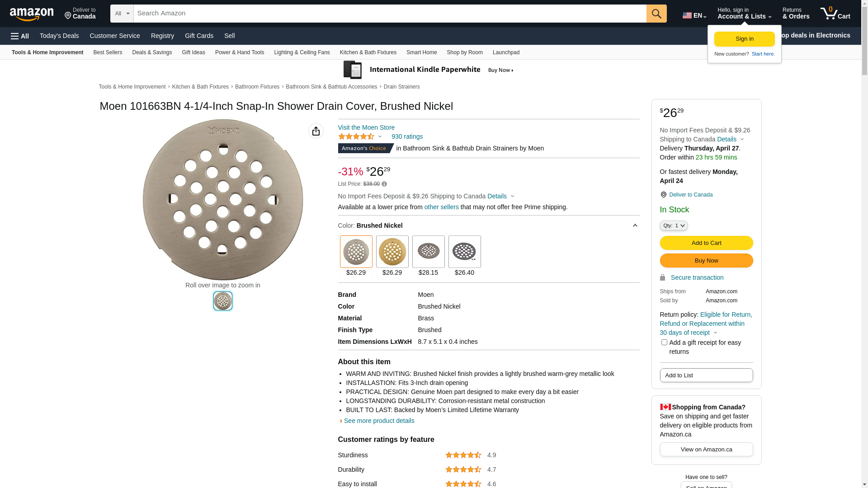The height and width of the screenshot is (488, 868).
Task: Click the search magnifier button
Action: [656, 14]
